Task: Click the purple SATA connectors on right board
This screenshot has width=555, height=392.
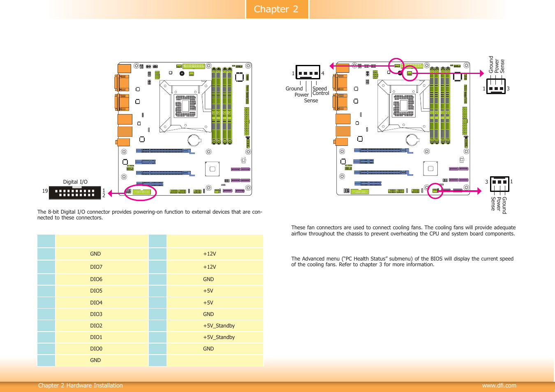Action: click(x=459, y=180)
